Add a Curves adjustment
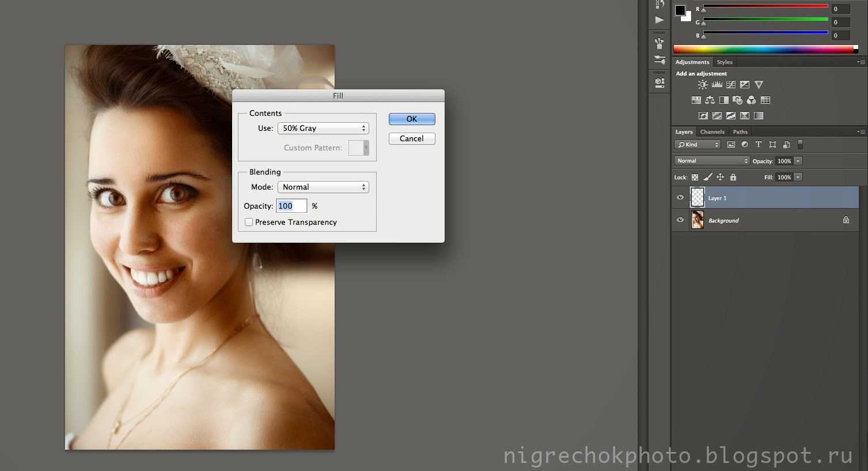 730,85
